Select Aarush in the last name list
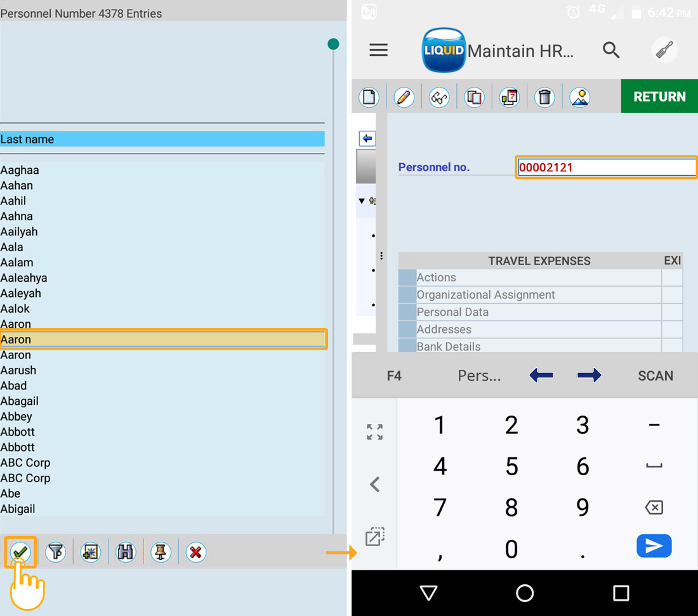 [18, 370]
